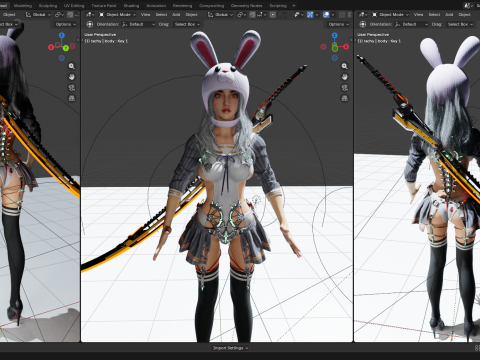Open Add menu in middle viewport
480x360 pixels.
(176, 15)
